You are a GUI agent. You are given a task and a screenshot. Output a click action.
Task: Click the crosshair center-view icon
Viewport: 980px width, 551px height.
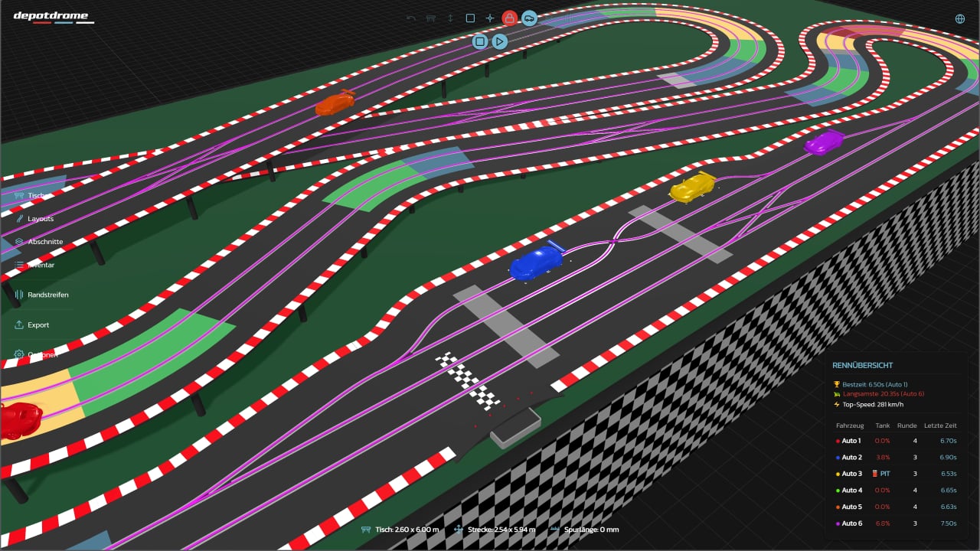(490, 18)
